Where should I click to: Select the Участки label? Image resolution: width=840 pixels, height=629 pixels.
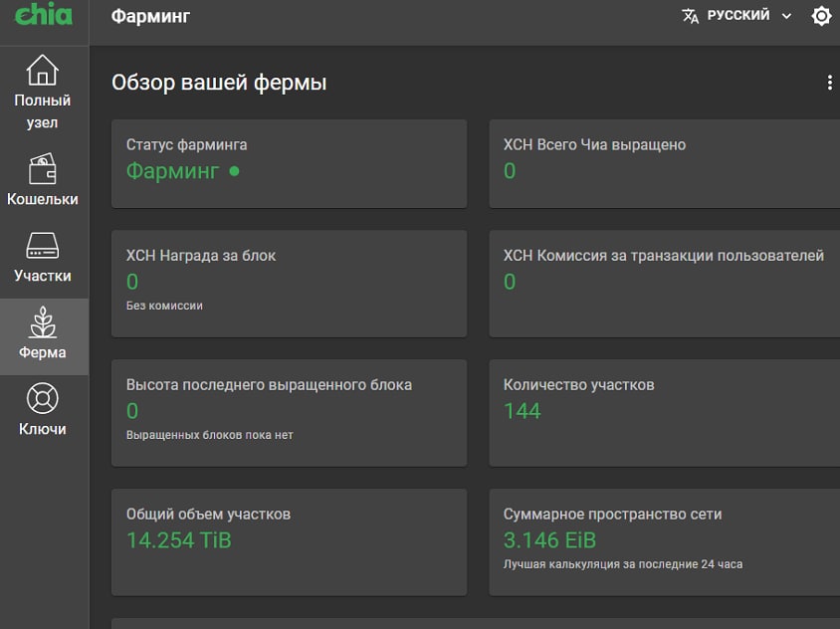(x=43, y=276)
